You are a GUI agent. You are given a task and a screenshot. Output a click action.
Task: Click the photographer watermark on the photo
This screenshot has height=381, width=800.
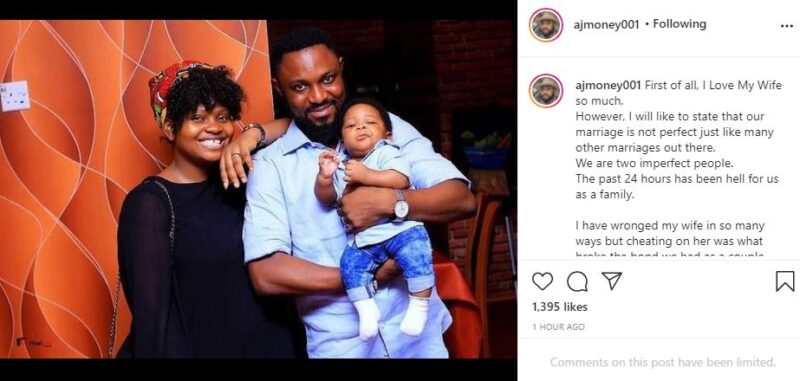tap(32, 342)
